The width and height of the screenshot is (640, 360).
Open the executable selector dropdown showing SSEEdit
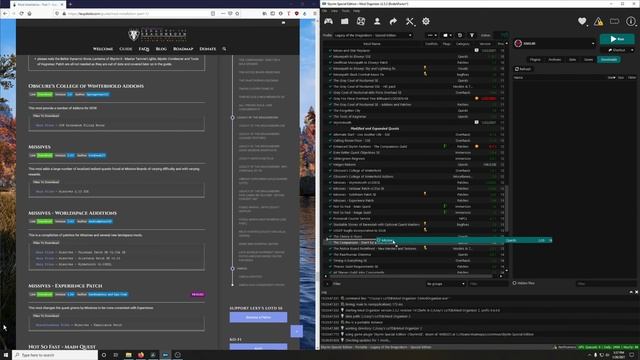click(554, 43)
